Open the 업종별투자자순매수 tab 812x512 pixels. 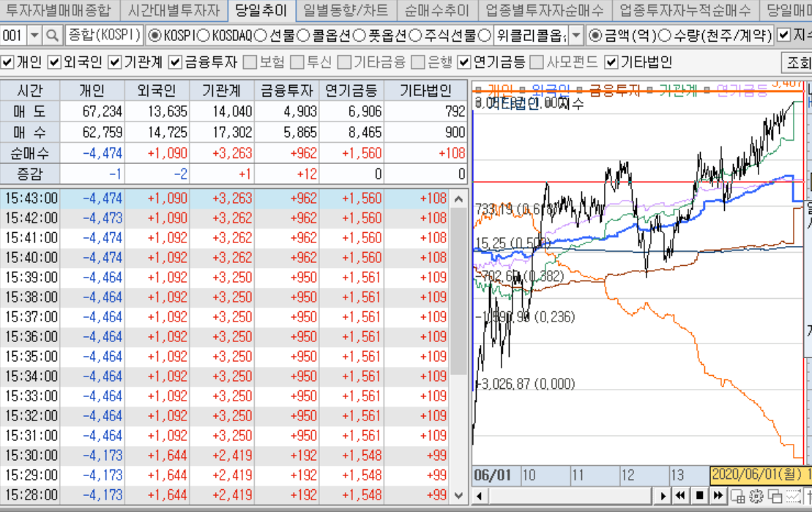click(x=544, y=10)
